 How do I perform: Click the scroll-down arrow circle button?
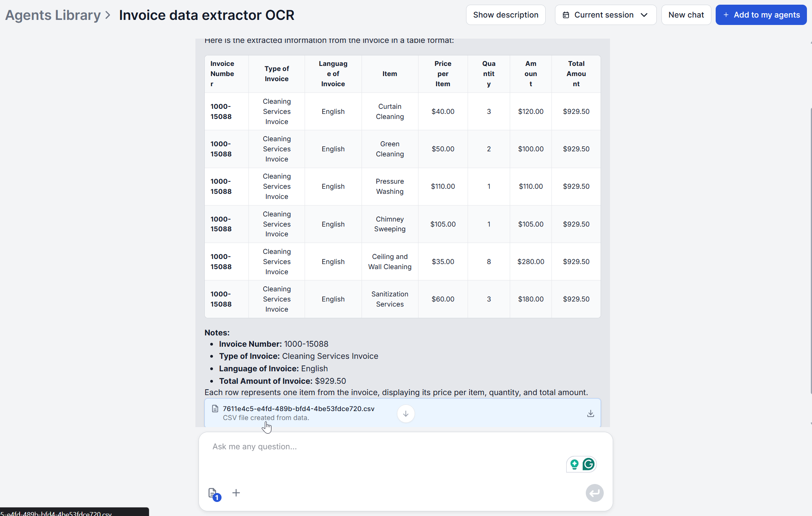(x=406, y=413)
